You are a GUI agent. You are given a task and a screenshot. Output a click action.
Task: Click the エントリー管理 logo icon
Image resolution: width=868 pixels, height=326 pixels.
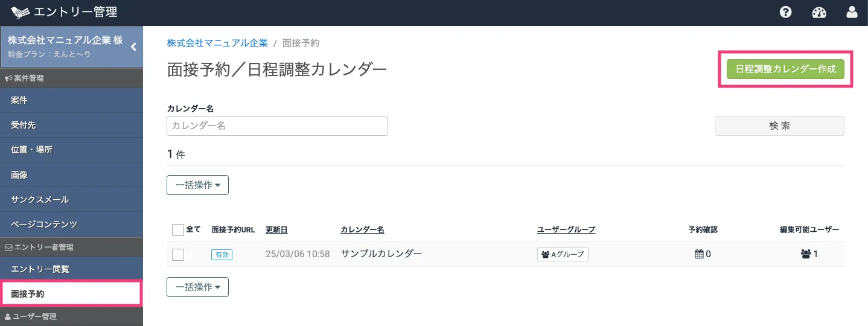click(x=21, y=12)
